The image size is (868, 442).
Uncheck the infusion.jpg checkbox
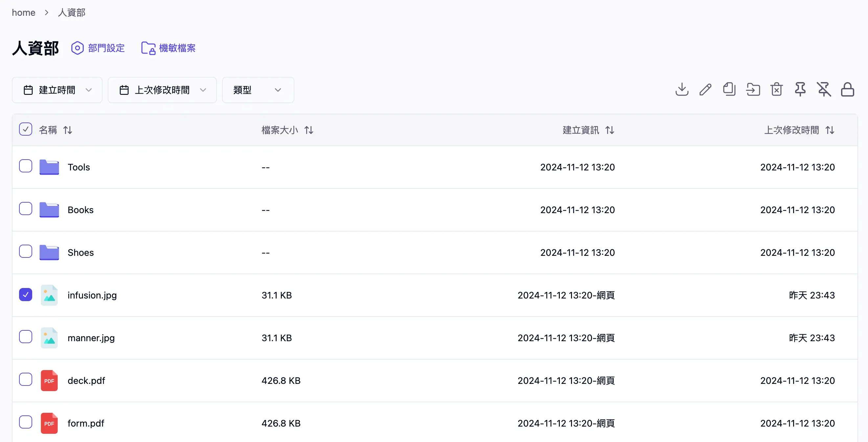(25, 295)
